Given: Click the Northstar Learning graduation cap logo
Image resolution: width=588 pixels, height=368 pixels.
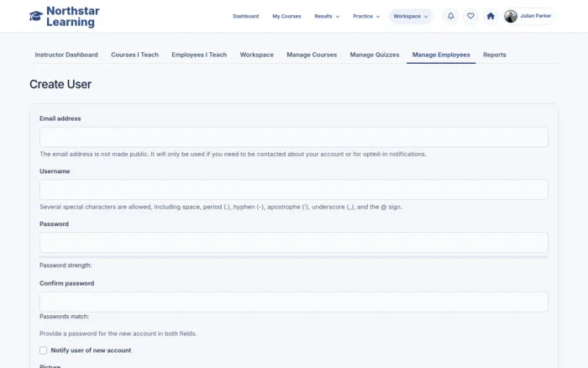Looking at the screenshot, I should pos(36,16).
